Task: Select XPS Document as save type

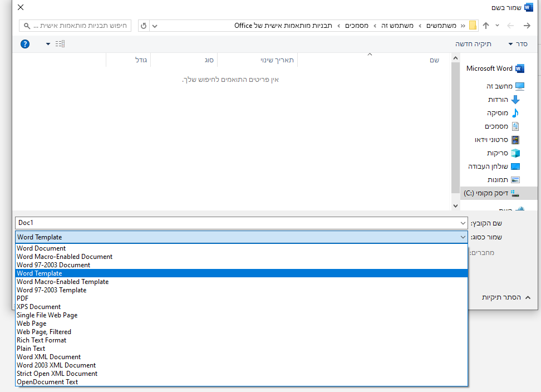Action: [242, 307]
